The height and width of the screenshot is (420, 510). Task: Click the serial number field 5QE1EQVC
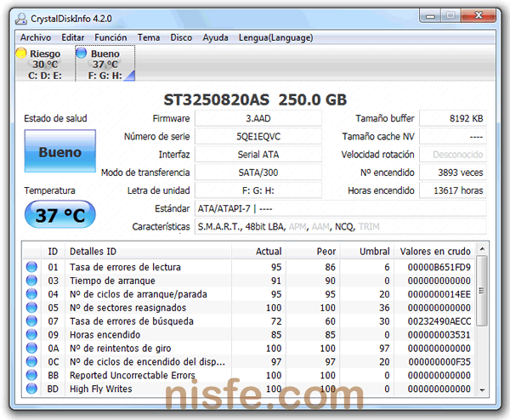pyautogui.click(x=258, y=137)
